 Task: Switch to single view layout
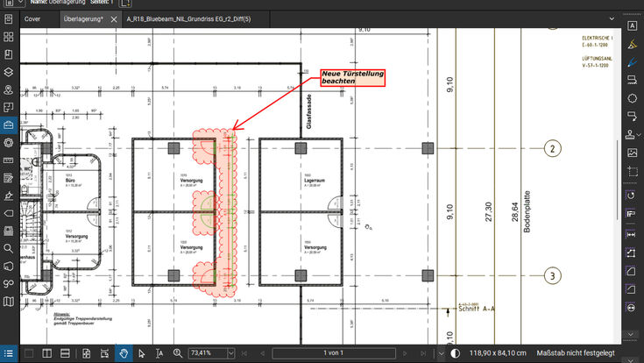click(29, 353)
